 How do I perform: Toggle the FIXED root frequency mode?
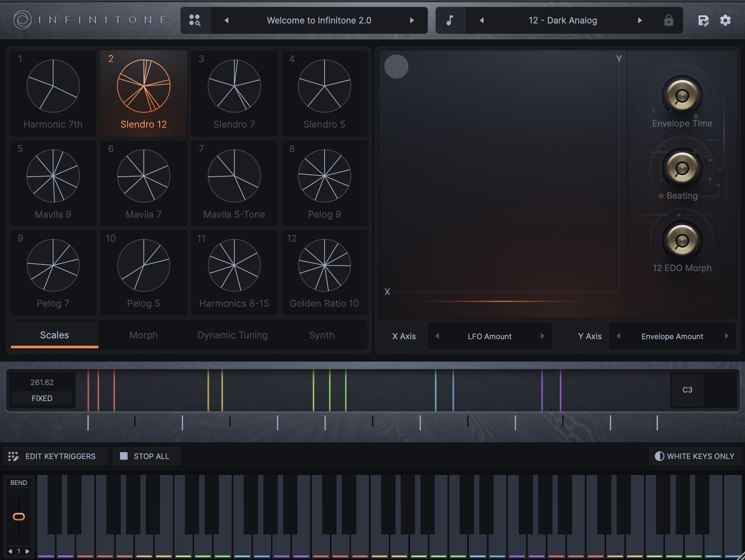click(x=42, y=398)
